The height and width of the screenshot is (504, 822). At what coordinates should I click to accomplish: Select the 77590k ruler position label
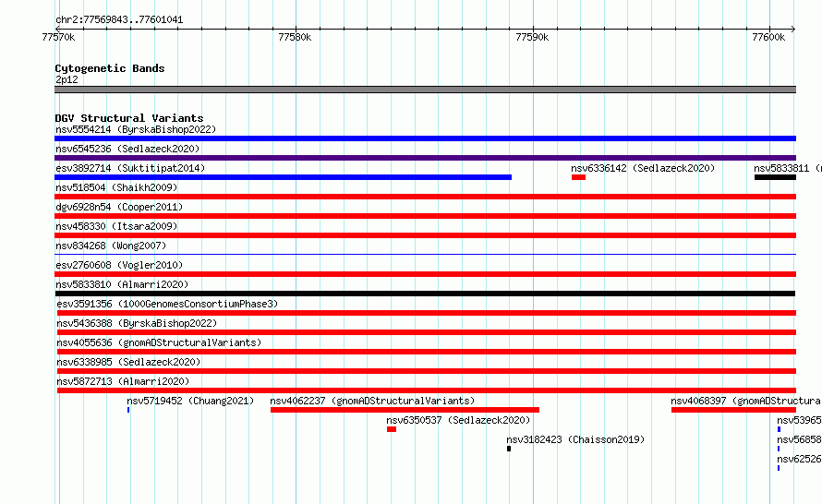532,37
